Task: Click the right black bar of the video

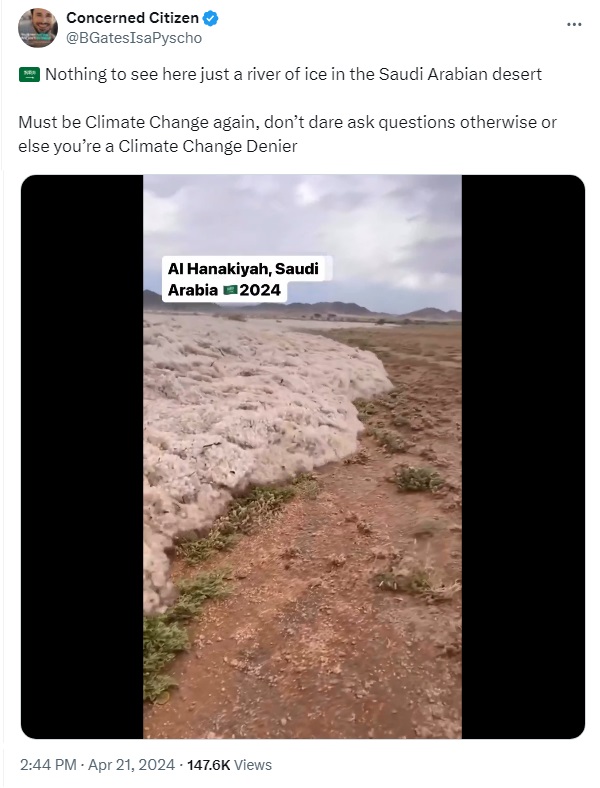Action: point(523,456)
